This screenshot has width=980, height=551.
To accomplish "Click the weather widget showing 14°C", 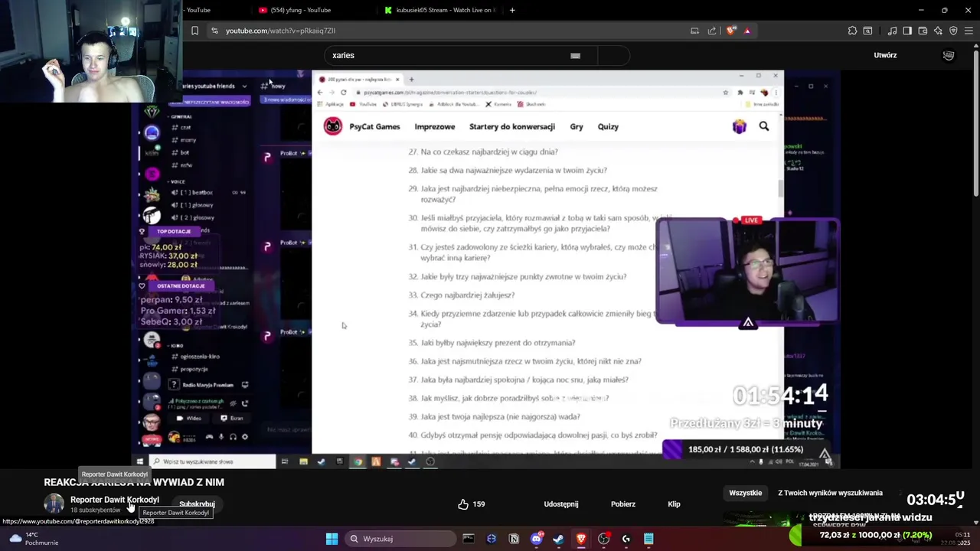I will (33, 539).
